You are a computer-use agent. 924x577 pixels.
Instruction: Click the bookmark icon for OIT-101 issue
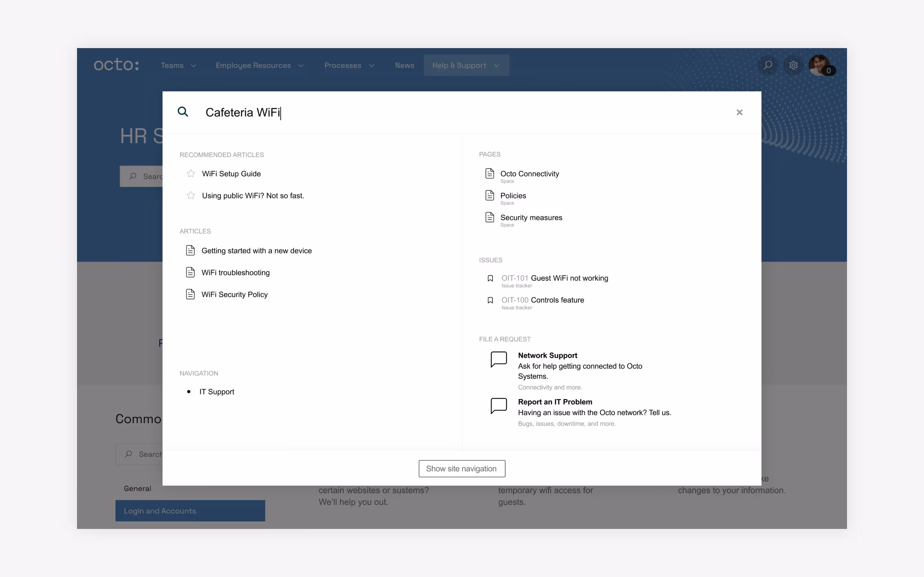coord(490,279)
